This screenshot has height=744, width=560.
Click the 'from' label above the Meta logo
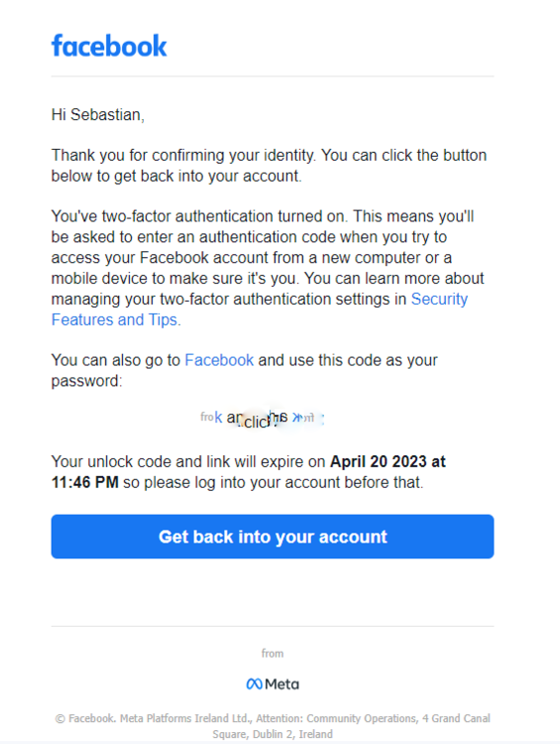pos(273,654)
